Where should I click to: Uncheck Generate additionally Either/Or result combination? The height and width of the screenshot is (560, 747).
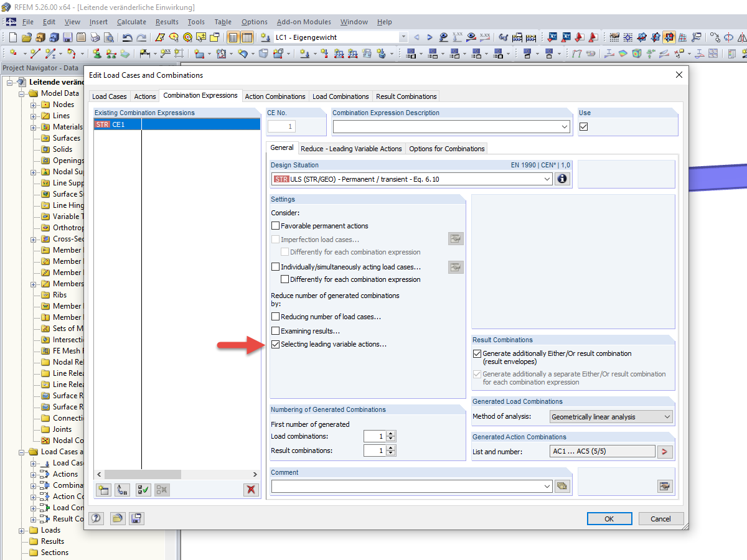pyautogui.click(x=476, y=353)
